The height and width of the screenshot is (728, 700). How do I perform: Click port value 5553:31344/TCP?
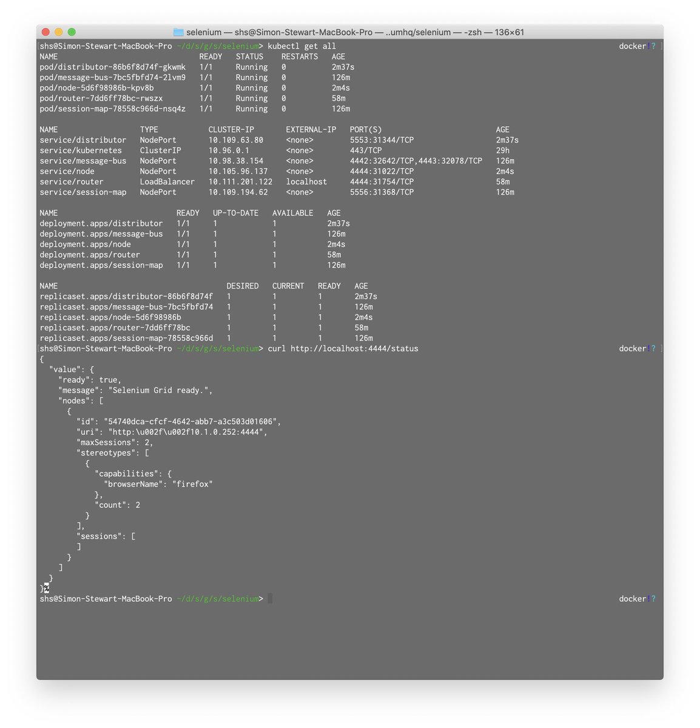pyautogui.click(x=382, y=140)
